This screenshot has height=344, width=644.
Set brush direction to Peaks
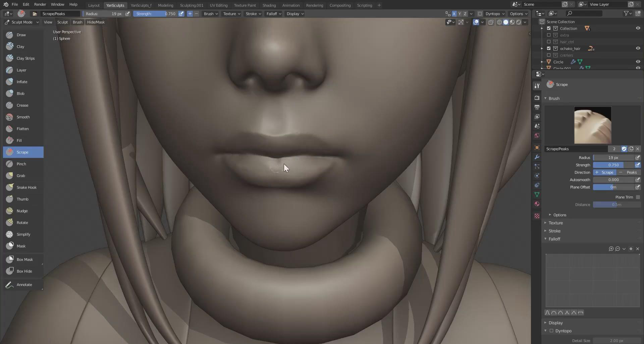[x=629, y=172]
